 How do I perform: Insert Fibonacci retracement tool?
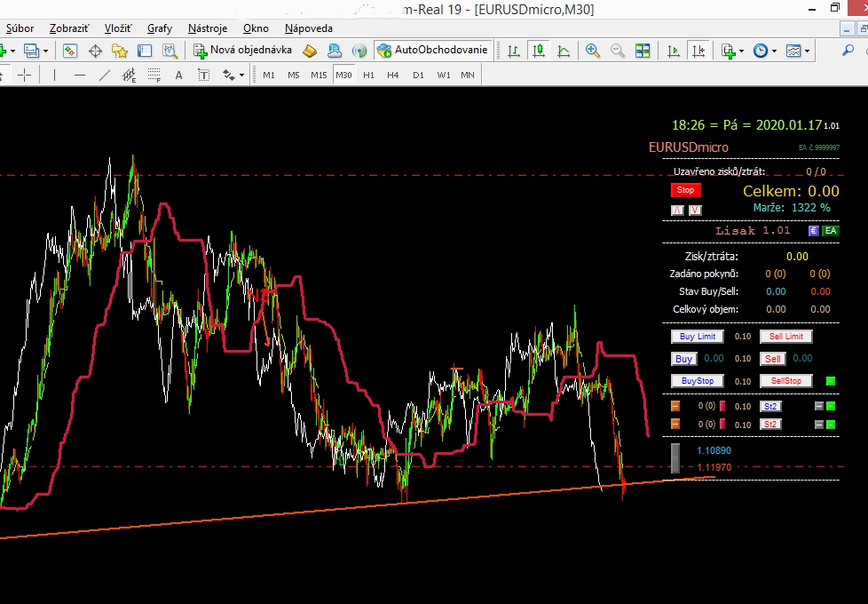[154, 75]
